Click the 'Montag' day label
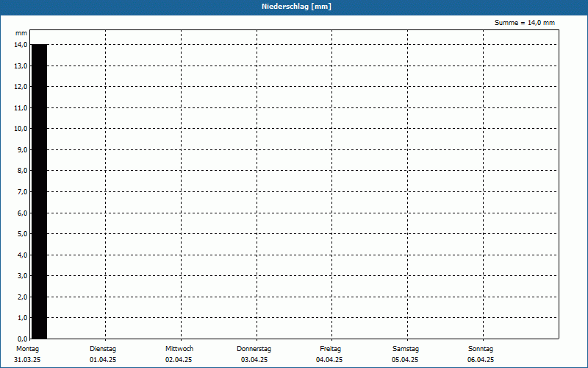 tap(26, 348)
